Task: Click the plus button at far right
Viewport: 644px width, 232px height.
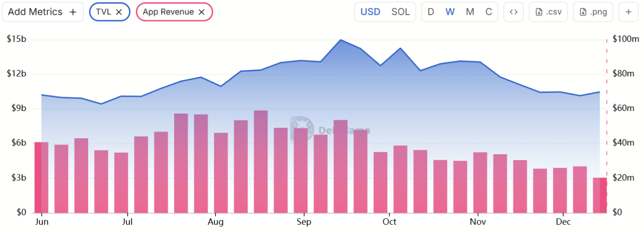Action: (629, 12)
